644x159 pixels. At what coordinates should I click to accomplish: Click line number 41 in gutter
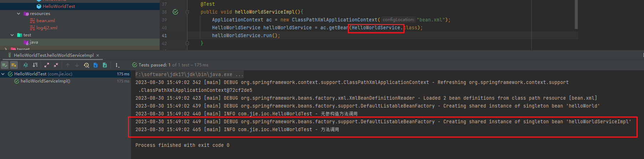click(x=164, y=35)
